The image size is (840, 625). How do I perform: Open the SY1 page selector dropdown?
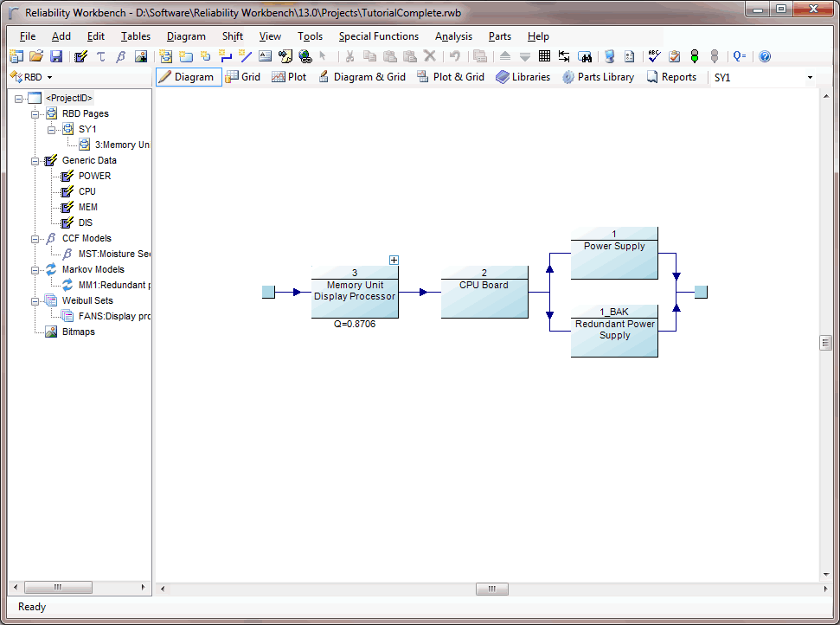point(809,77)
